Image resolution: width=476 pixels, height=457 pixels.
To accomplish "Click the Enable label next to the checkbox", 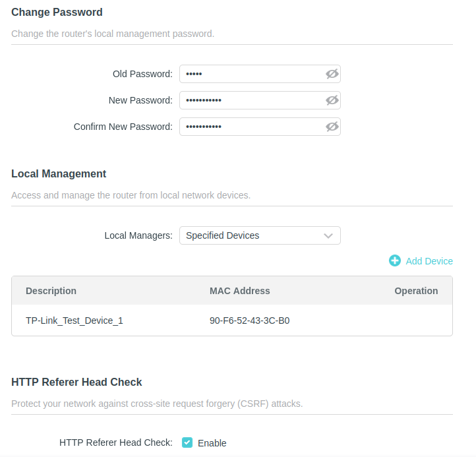I will [x=212, y=443].
